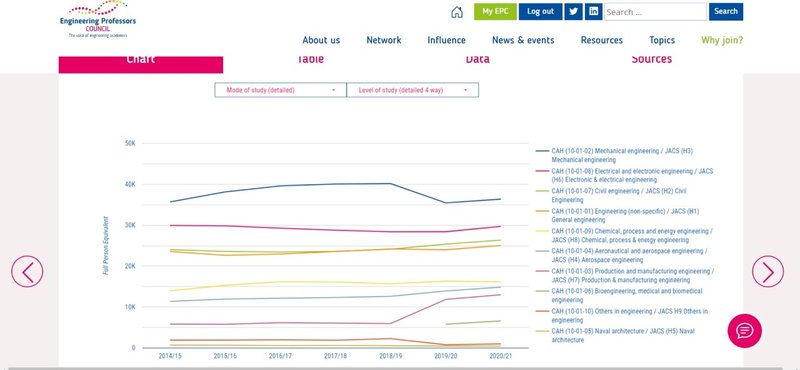Toggle Naval architecture legend entry
Image resolution: width=800 pixels, height=370 pixels.
[x=615, y=335]
